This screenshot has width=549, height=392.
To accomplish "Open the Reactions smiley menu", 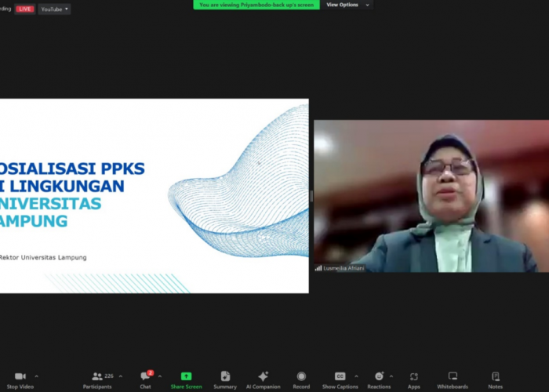I will click(x=379, y=376).
